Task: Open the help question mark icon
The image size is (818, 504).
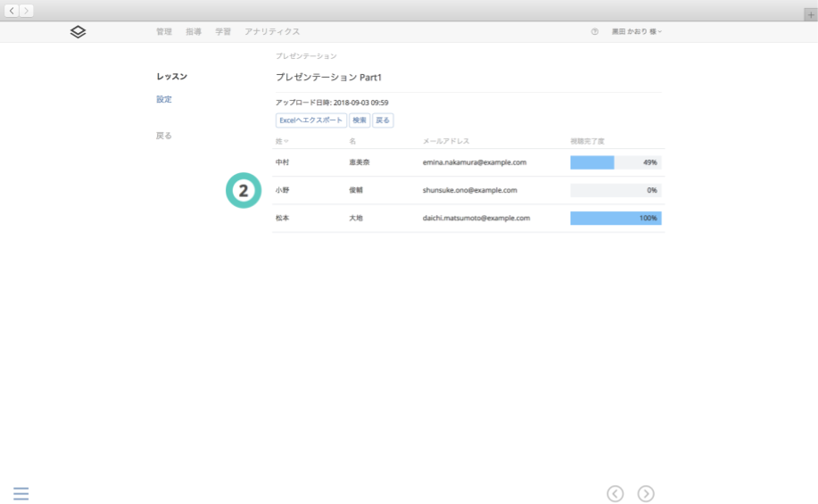Action: click(x=595, y=31)
